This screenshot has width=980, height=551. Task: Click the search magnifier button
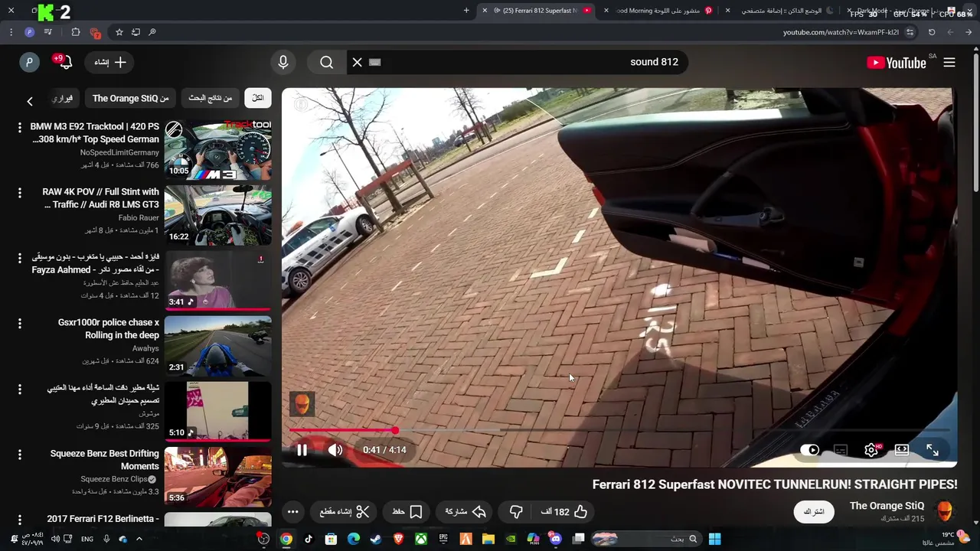click(326, 63)
